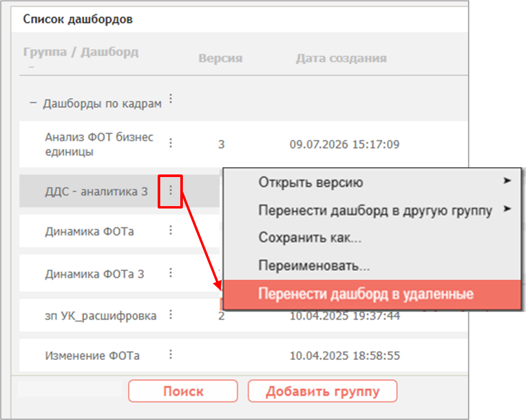Sort by Группа / Дашборд column header
Viewport: 526px width, 420px height.
81,52
